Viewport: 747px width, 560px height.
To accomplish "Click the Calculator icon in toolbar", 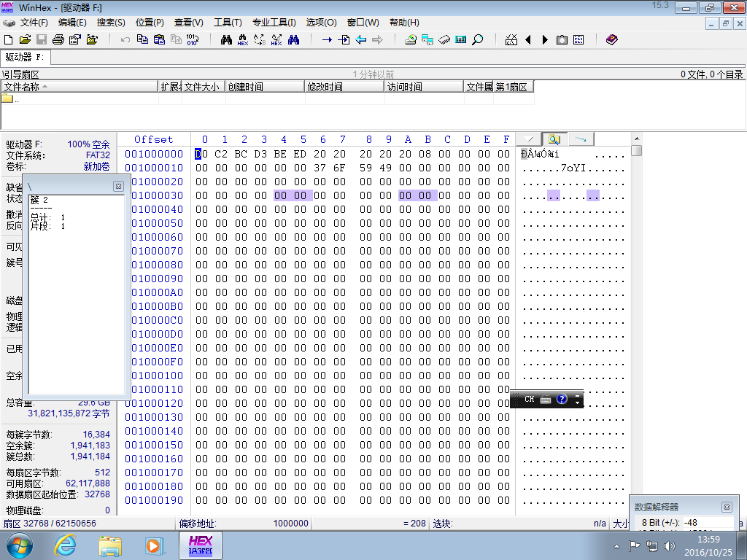I will [461, 39].
